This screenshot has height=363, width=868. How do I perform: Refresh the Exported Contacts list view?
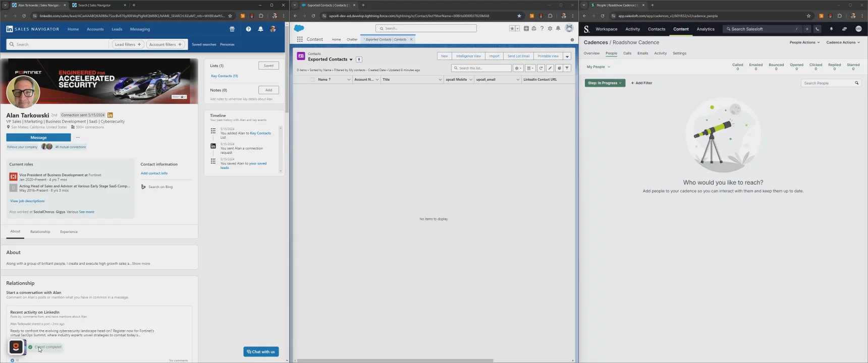point(541,68)
